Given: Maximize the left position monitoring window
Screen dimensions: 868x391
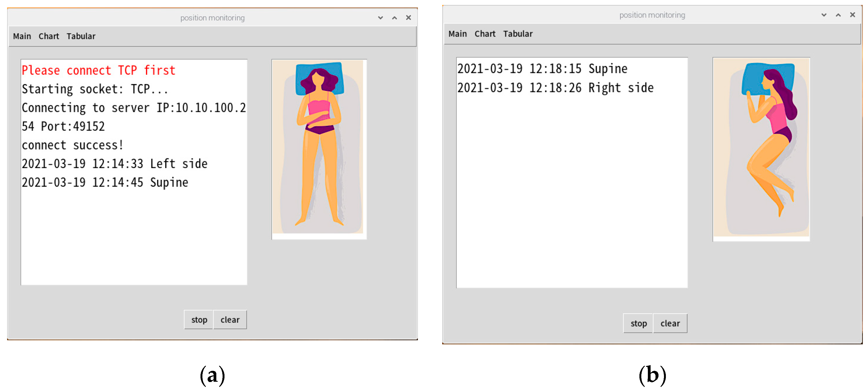Looking at the screenshot, I should click(x=394, y=18).
